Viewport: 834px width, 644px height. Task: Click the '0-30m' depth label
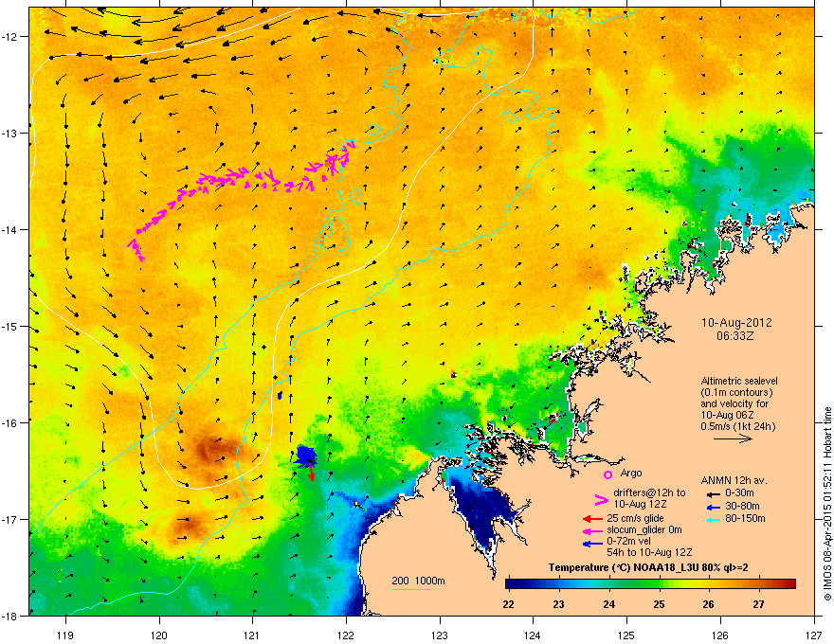click(x=739, y=493)
